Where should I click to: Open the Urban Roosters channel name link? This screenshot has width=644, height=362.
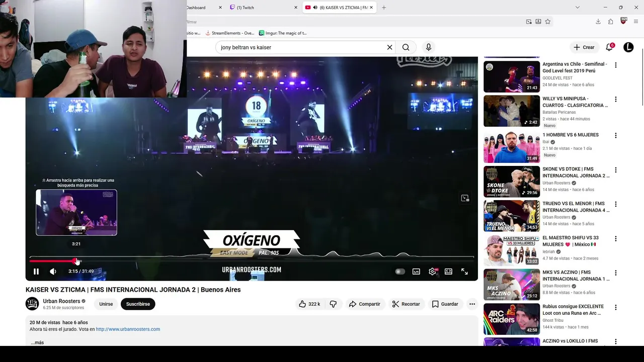point(61,301)
